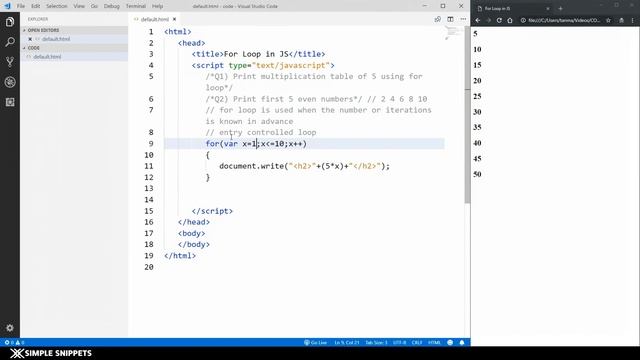Screen dimensions: 640x360
Task: Change the HTML language mode selector
Action: tap(434, 342)
